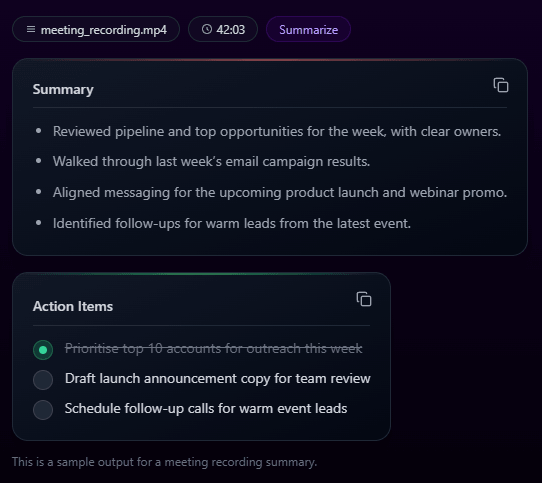Copy the Action Items list
542x483 pixels.
[x=364, y=299]
